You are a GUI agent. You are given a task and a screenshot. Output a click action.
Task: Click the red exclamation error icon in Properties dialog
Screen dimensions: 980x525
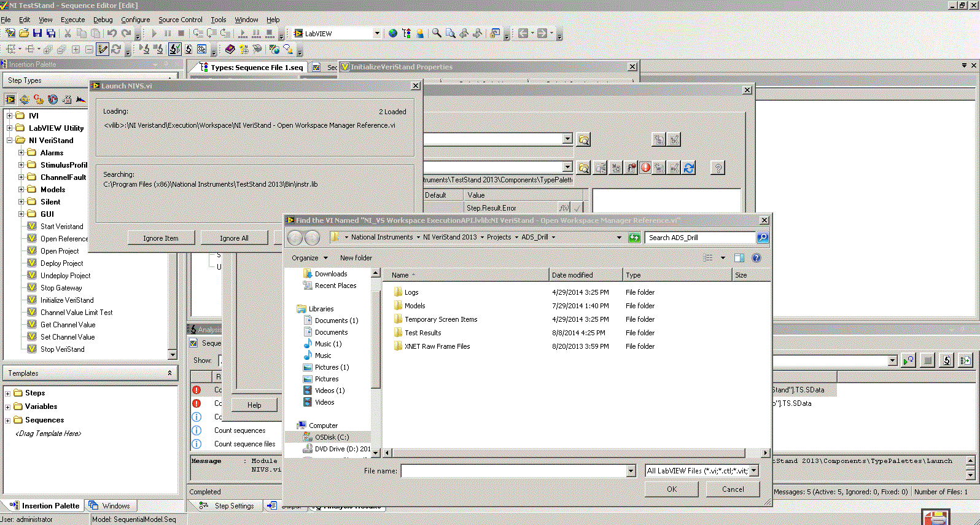pyautogui.click(x=645, y=168)
